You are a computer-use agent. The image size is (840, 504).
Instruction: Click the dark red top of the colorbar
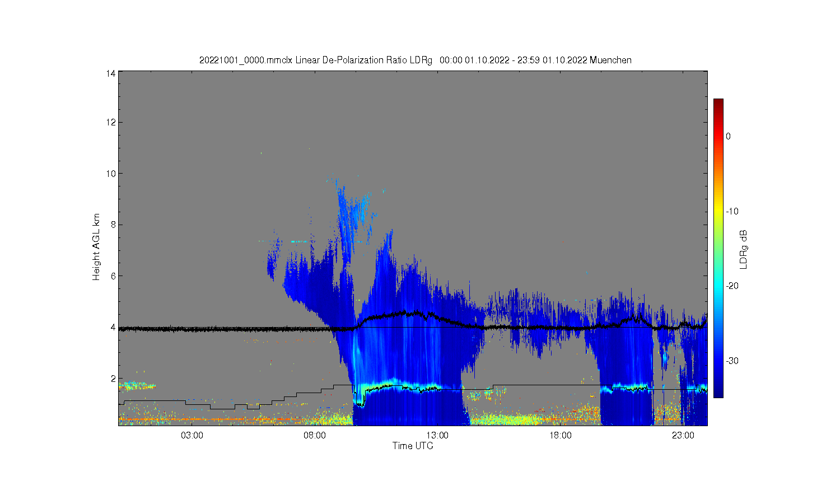[x=718, y=103]
